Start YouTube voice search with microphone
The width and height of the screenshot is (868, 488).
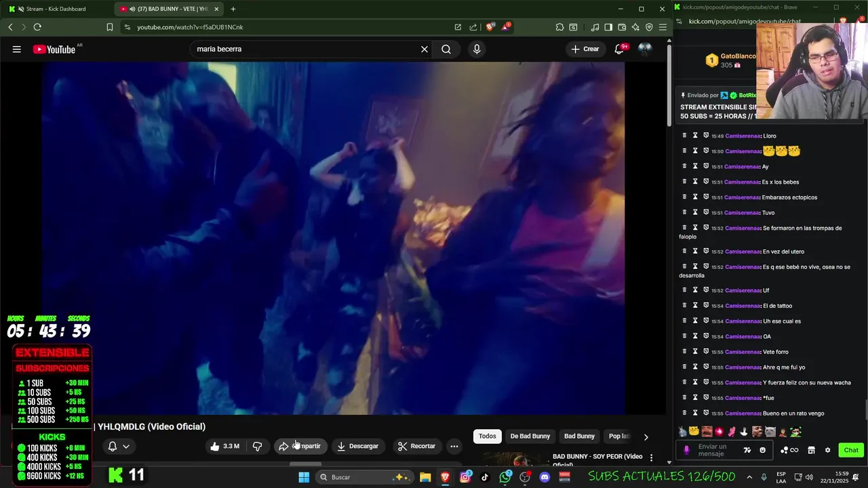click(477, 49)
